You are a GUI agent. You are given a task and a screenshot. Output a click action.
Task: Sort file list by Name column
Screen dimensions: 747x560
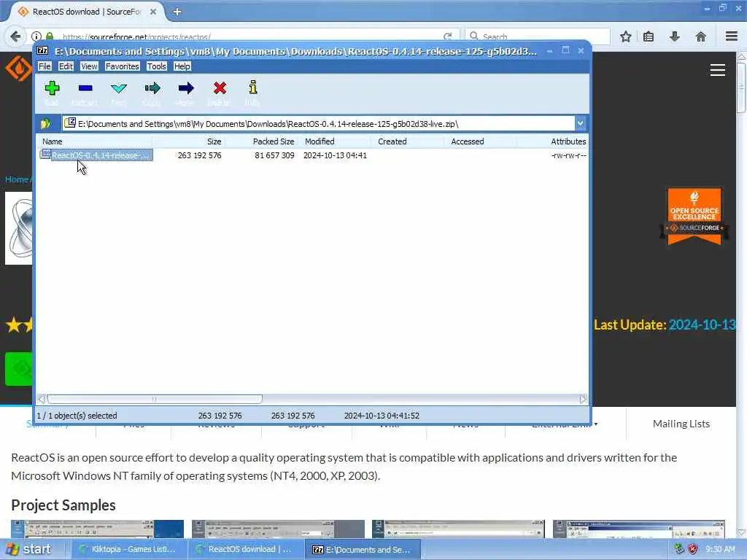94,141
